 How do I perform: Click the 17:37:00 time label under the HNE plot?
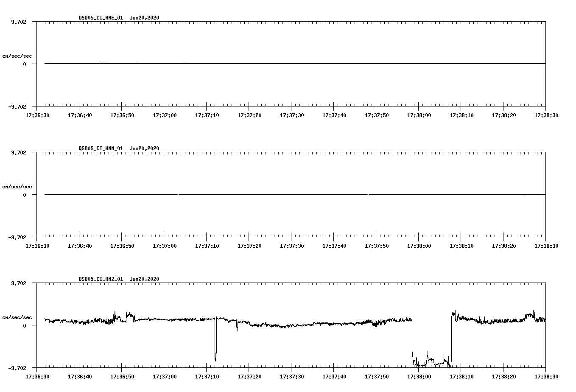point(165,115)
